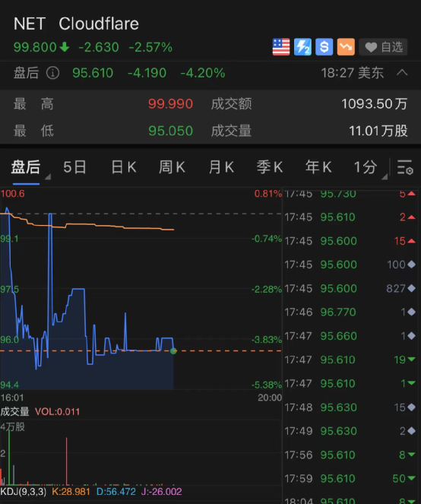421x504 pixels.
Task: Tap the highest price 99.990
Action: point(170,104)
